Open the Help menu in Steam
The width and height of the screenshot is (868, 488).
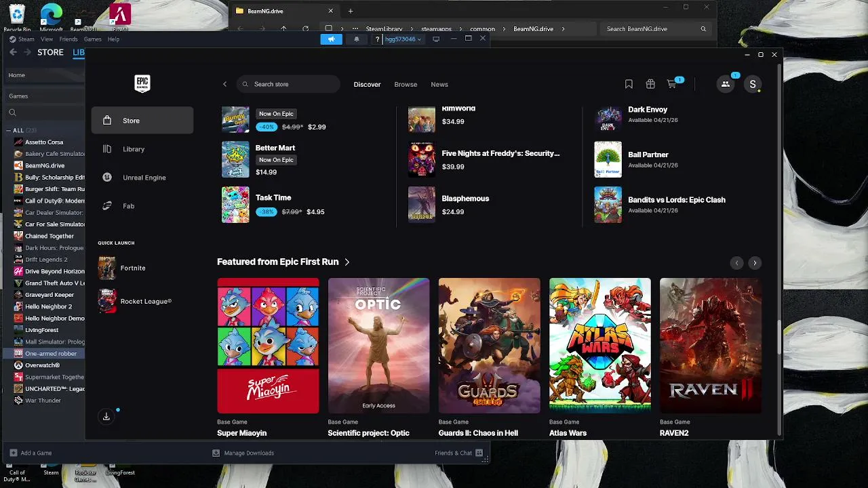113,39
